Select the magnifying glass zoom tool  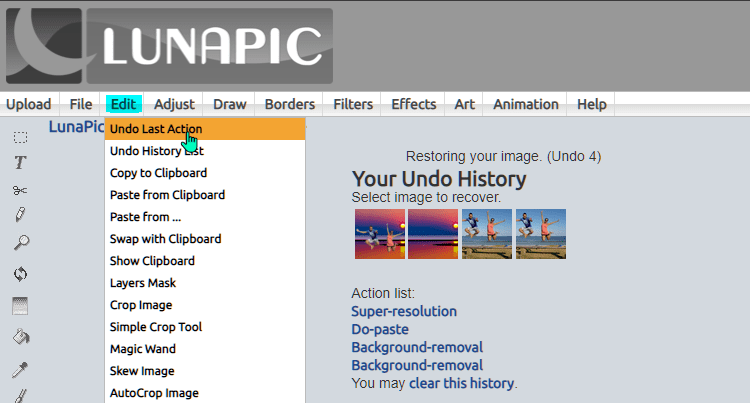click(21, 242)
